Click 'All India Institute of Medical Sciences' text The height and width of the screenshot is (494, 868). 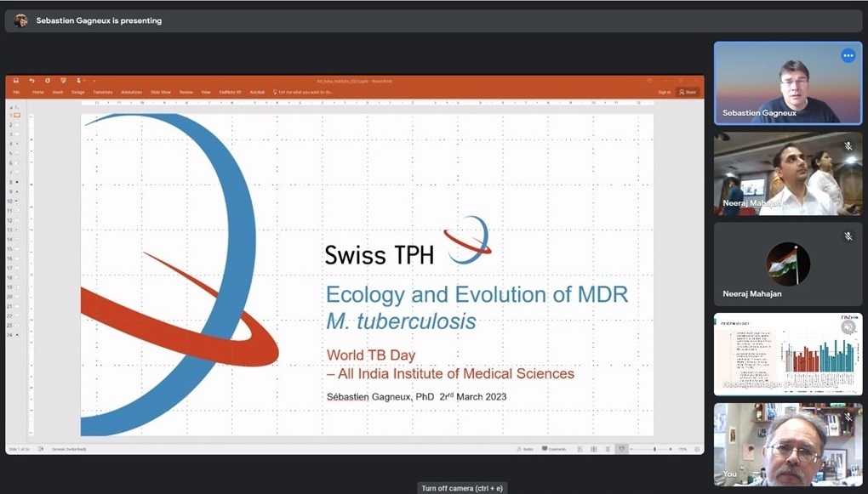point(455,374)
